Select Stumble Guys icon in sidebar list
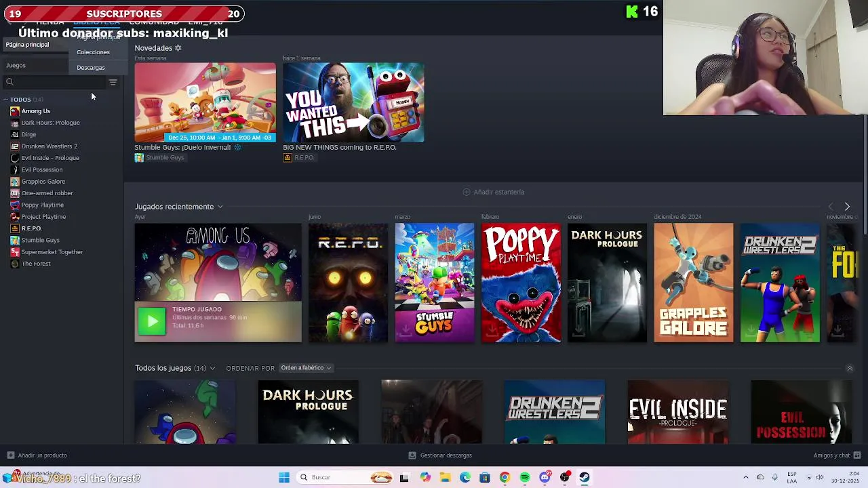Screen dimensions: 868x488 [x=15, y=240]
